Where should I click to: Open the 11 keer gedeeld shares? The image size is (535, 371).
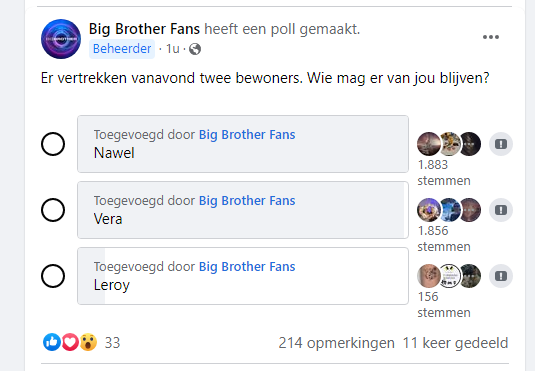point(456,343)
